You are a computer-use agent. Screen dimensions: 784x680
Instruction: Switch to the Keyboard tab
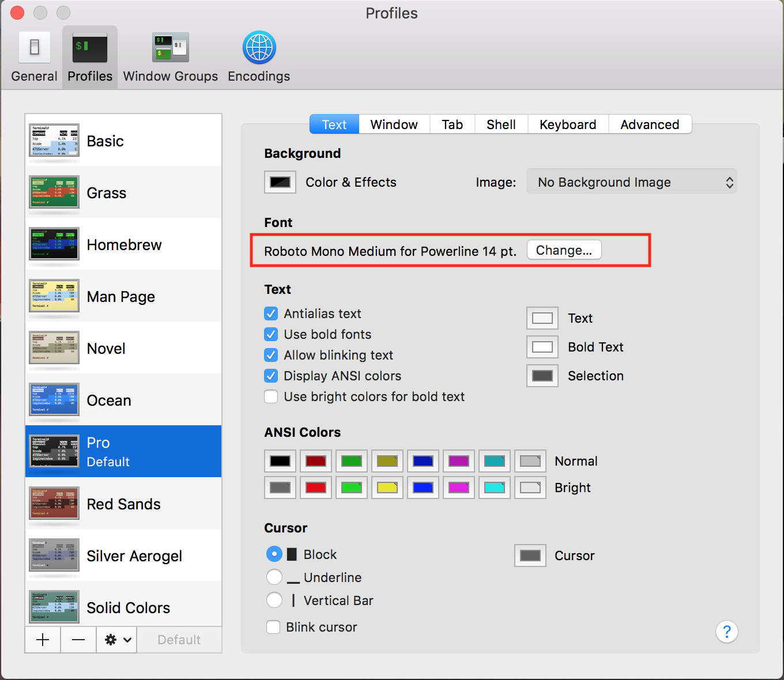[x=567, y=124]
